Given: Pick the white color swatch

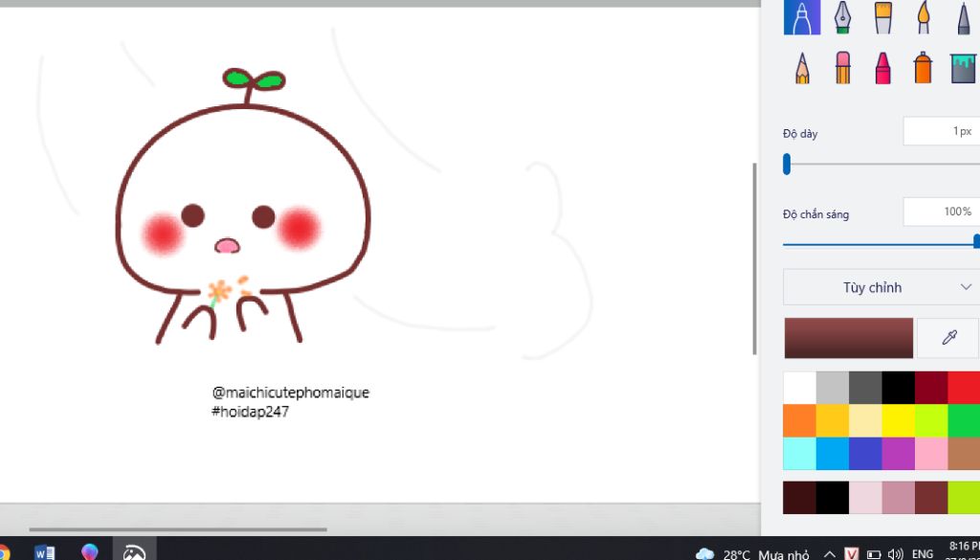Looking at the screenshot, I should coord(799,388).
